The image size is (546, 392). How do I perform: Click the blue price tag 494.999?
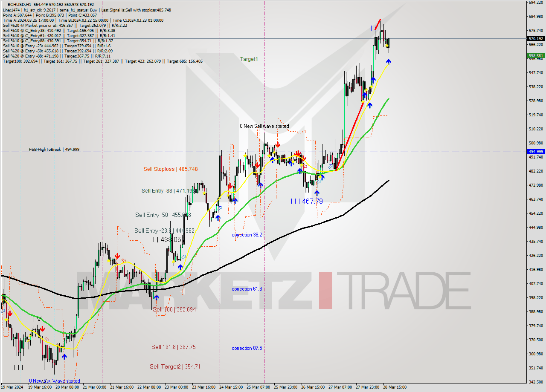pos(536,151)
